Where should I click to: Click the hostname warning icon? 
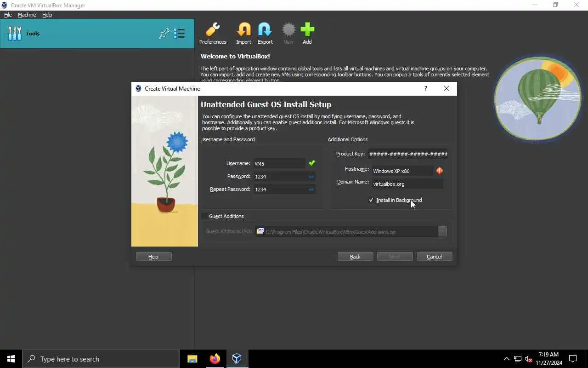(440, 171)
